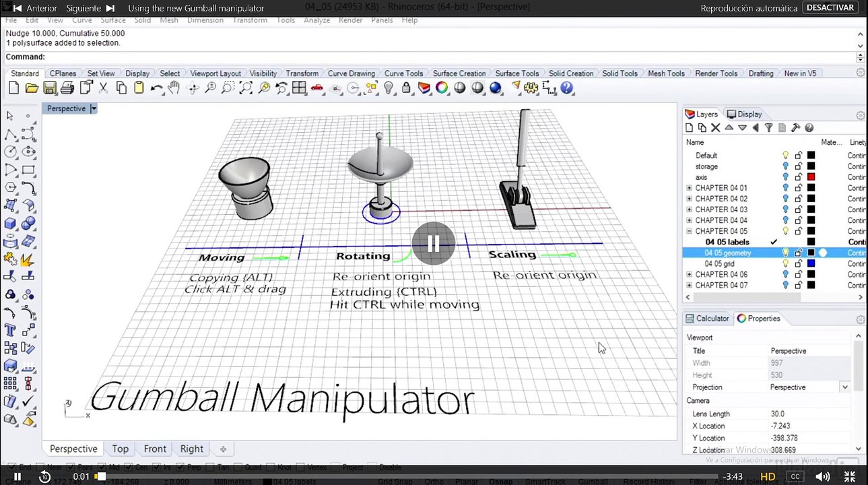The width and height of the screenshot is (868, 485).
Task: Toggle axis layer light bulb visibility
Action: pyautogui.click(x=785, y=177)
